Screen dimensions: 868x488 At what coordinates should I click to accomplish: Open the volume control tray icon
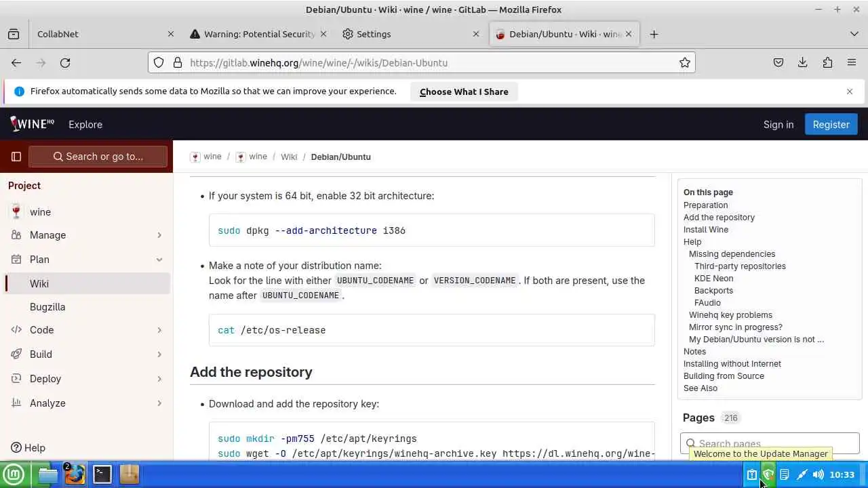818,474
